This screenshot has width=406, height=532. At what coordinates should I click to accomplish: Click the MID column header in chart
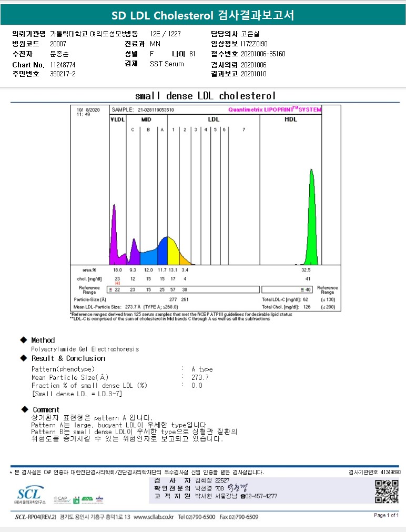[146, 119]
